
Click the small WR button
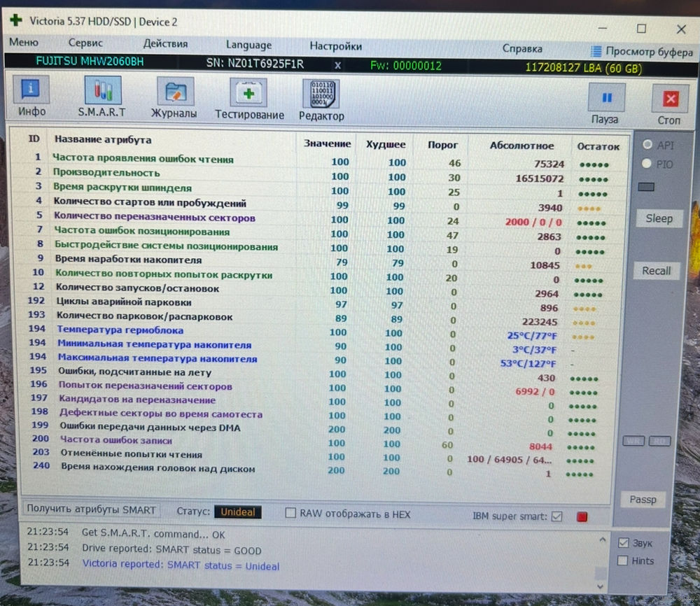(633, 442)
